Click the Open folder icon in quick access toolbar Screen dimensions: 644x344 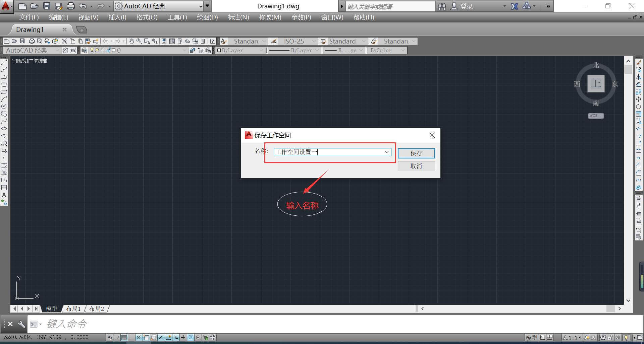(34, 6)
